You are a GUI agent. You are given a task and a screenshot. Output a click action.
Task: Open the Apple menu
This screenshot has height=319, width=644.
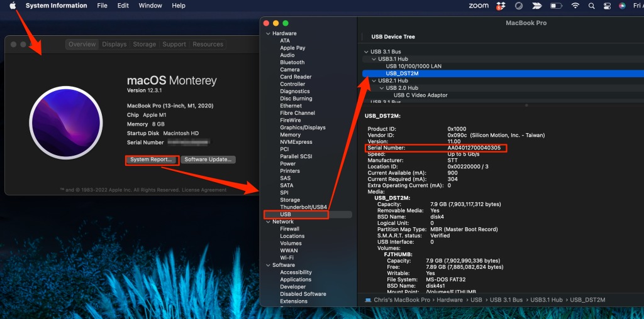[12, 6]
